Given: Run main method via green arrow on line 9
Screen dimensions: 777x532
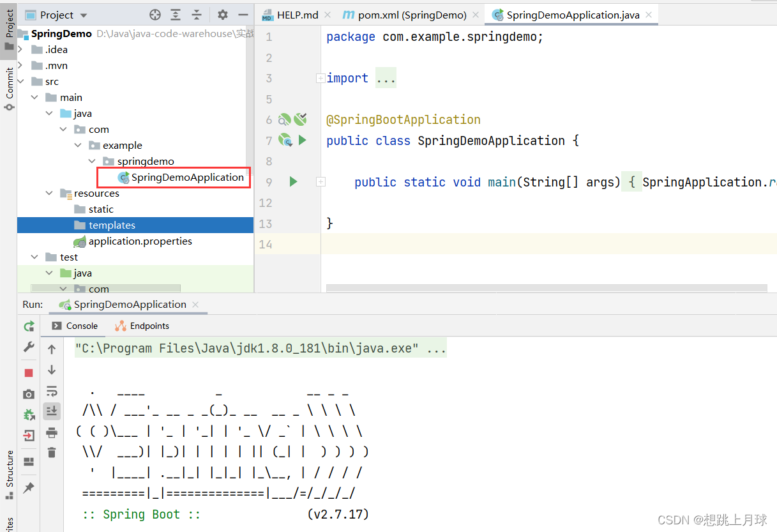Looking at the screenshot, I should pyautogui.click(x=293, y=182).
